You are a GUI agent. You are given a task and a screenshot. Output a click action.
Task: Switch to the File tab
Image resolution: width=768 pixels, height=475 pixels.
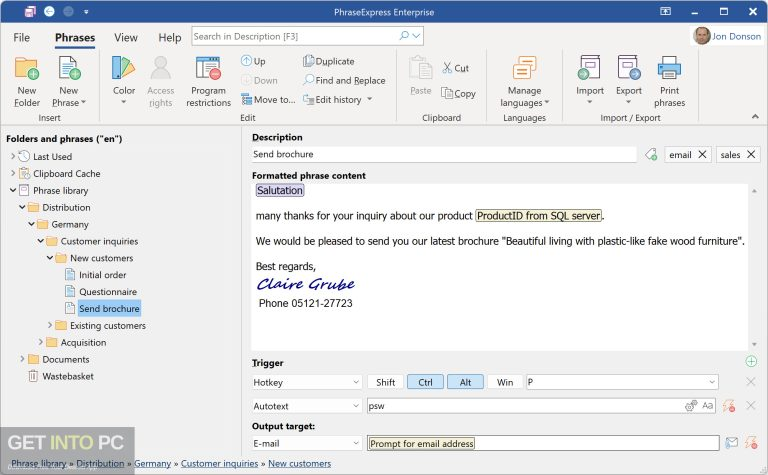click(22, 37)
